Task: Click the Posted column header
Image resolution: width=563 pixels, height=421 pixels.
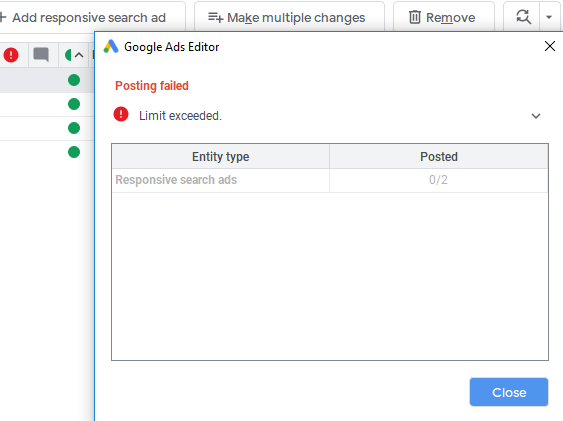Action: click(439, 156)
